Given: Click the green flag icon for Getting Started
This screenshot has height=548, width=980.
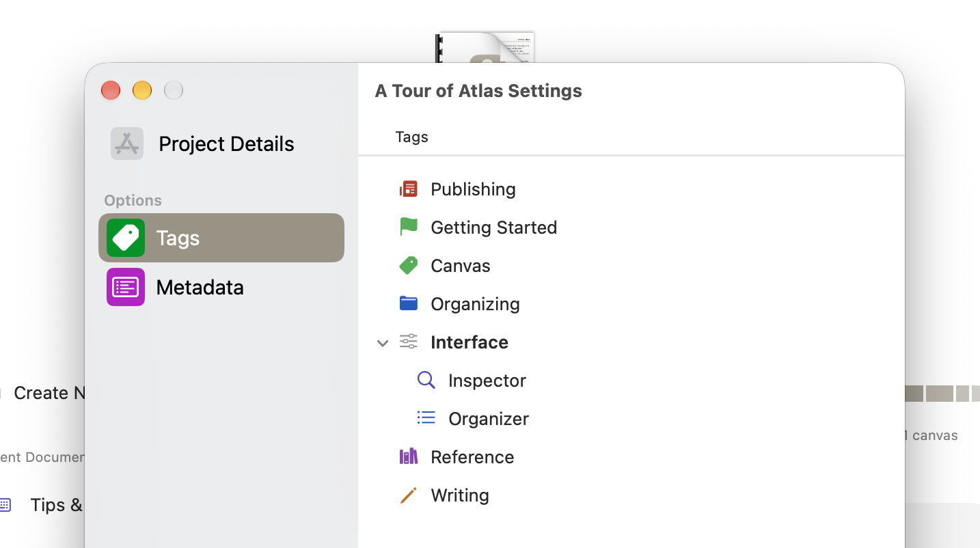Looking at the screenshot, I should point(409,227).
